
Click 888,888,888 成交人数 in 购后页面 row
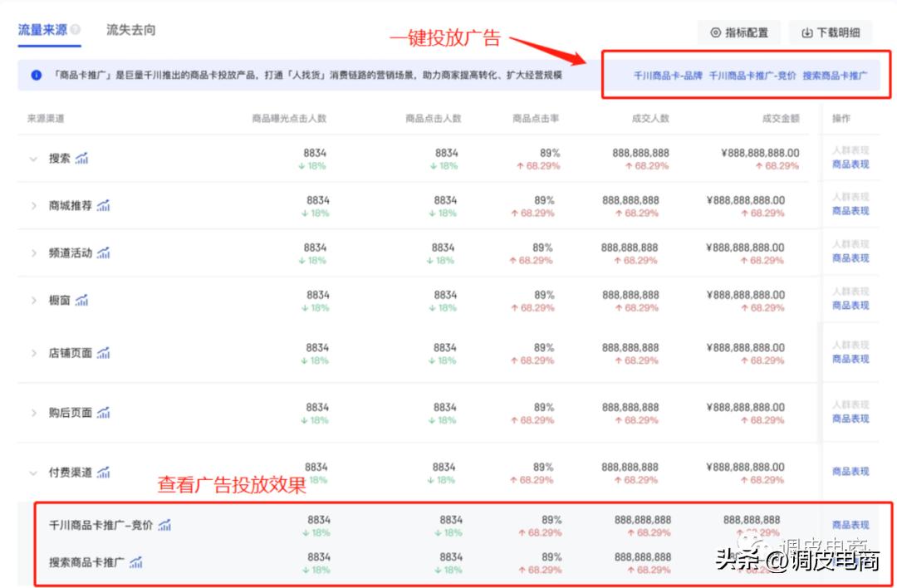coord(630,407)
